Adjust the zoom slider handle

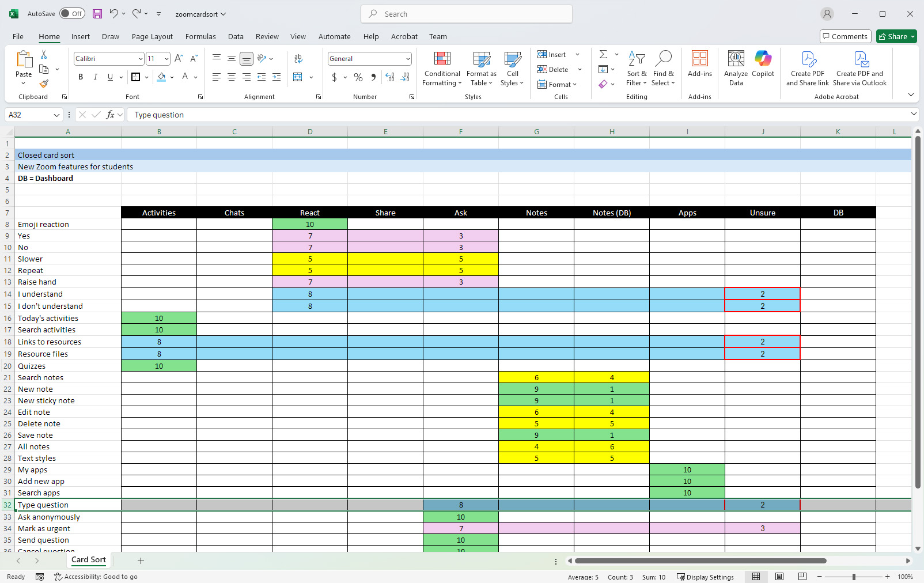pyautogui.click(x=854, y=577)
